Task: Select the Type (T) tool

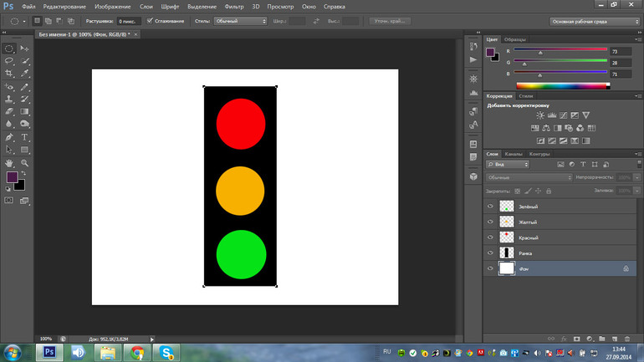Action: tap(24, 136)
